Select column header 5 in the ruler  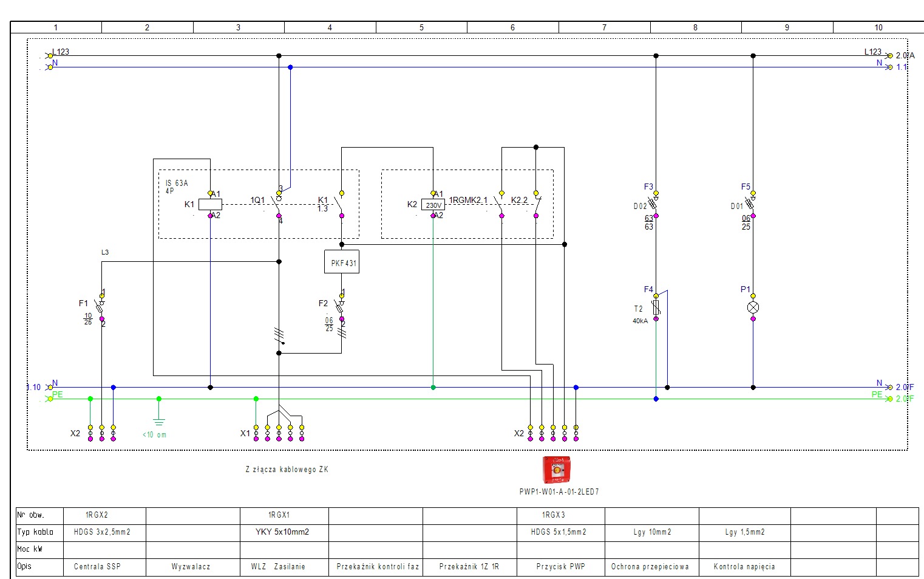[421, 27]
